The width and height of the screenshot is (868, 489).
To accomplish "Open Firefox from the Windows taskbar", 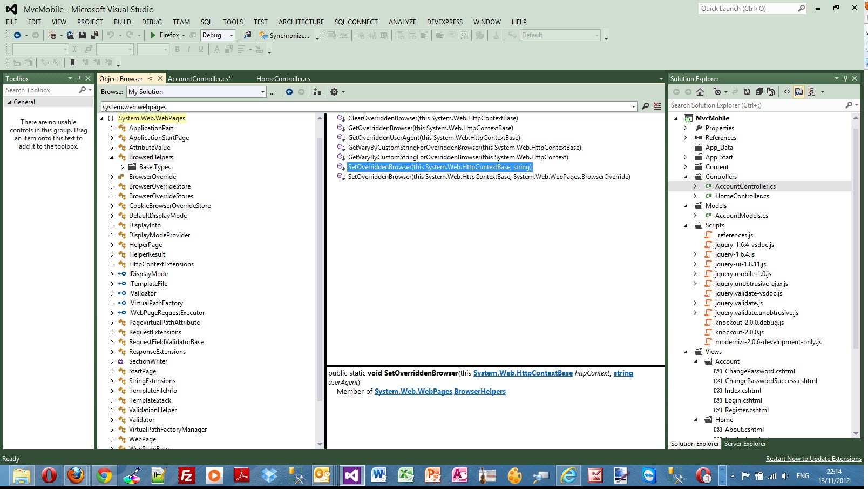I will [76, 475].
